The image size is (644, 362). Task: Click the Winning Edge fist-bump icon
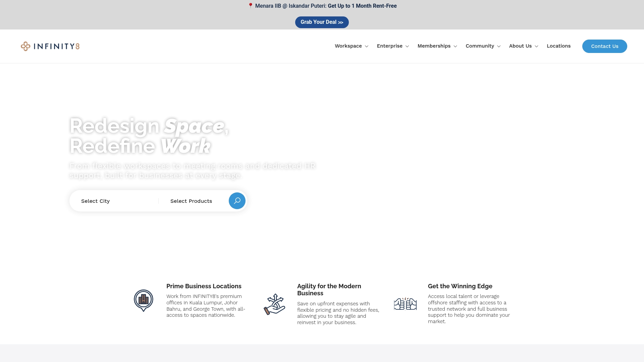405,304
